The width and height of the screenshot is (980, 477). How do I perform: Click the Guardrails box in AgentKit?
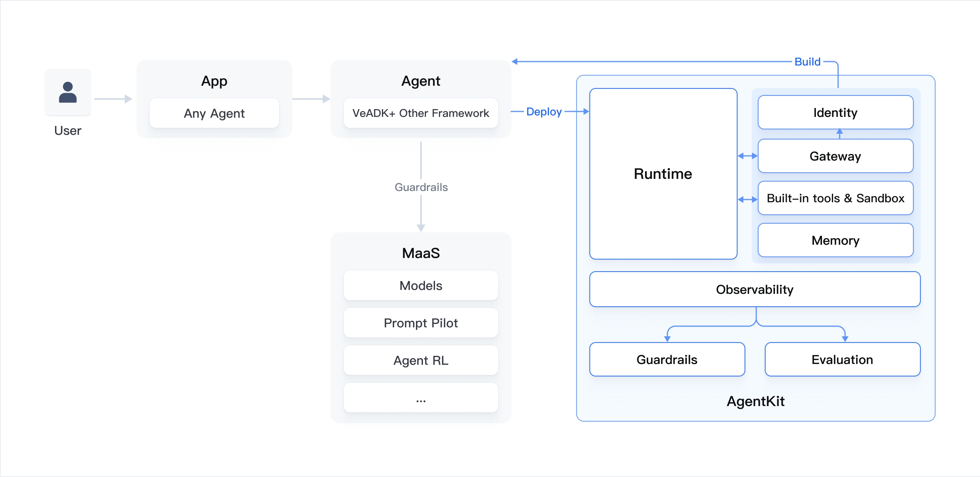coord(667,360)
